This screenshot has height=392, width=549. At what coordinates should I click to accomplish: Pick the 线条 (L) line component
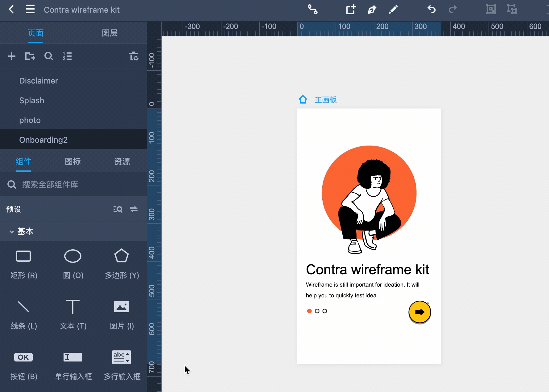24,315
